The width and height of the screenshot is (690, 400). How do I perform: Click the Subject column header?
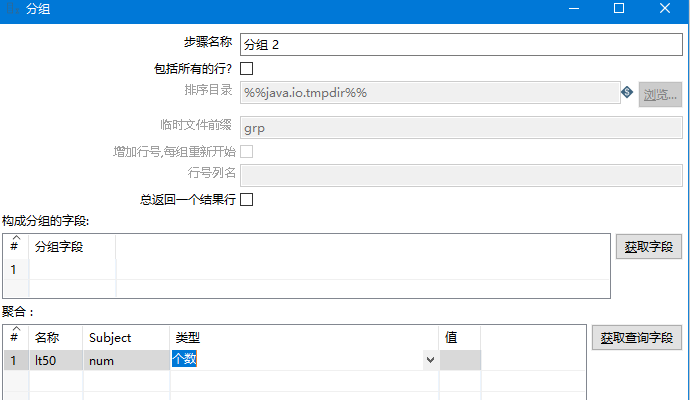pyautogui.click(x=126, y=338)
